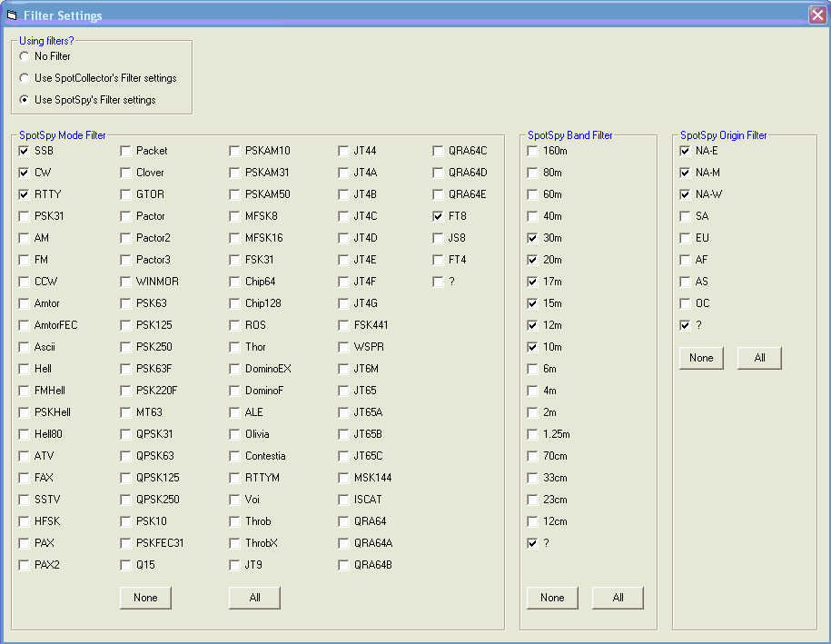This screenshot has height=644, width=831.
Task: Check the 80m band box
Action: tap(532, 173)
